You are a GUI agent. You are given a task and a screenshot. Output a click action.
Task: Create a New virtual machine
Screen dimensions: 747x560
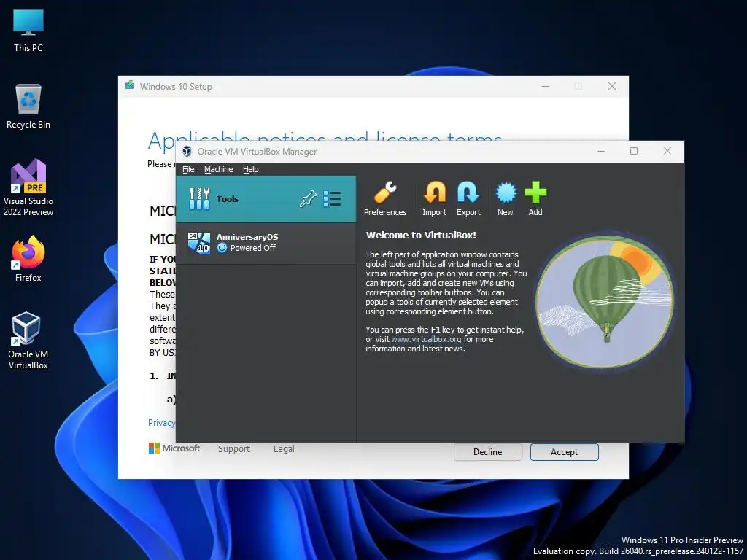coord(505,199)
